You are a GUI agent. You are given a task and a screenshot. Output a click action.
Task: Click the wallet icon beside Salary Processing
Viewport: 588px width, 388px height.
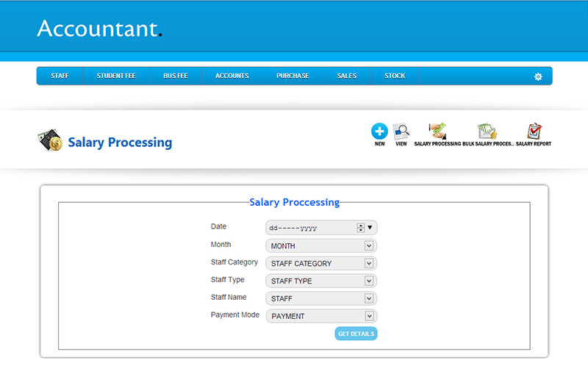pyautogui.click(x=50, y=141)
